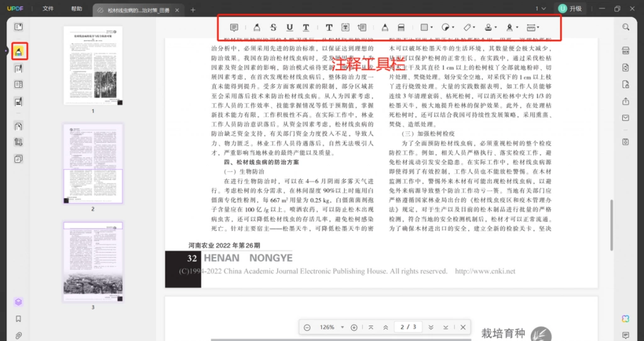Click the save disk icon on right sidebar
Viewport: 644px width, 341px height.
coord(626,142)
